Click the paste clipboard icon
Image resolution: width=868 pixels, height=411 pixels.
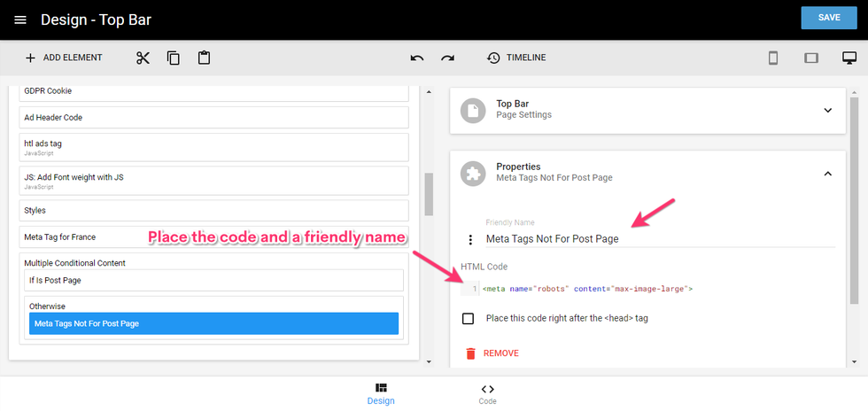(204, 58)
